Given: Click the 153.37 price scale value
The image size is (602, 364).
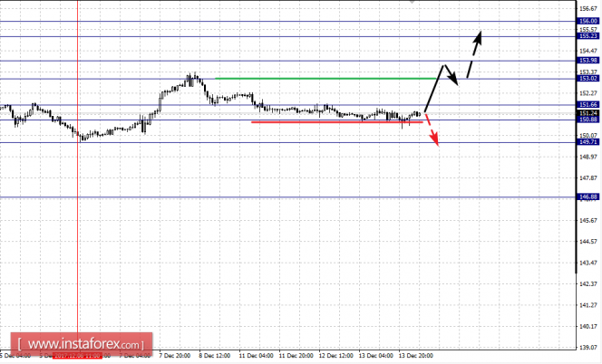Looking at the screenshot, I should [588, 72].
